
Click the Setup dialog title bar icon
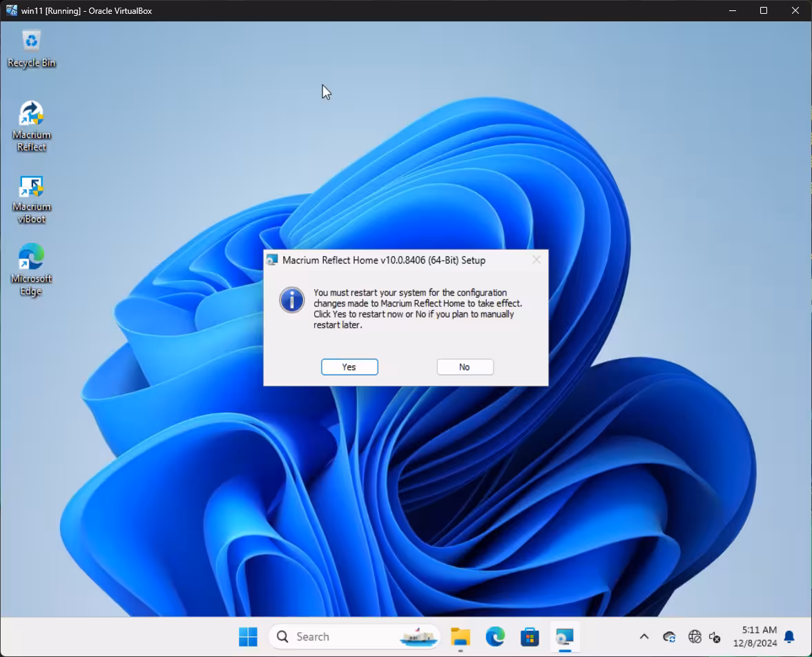[x=272, y=260]
